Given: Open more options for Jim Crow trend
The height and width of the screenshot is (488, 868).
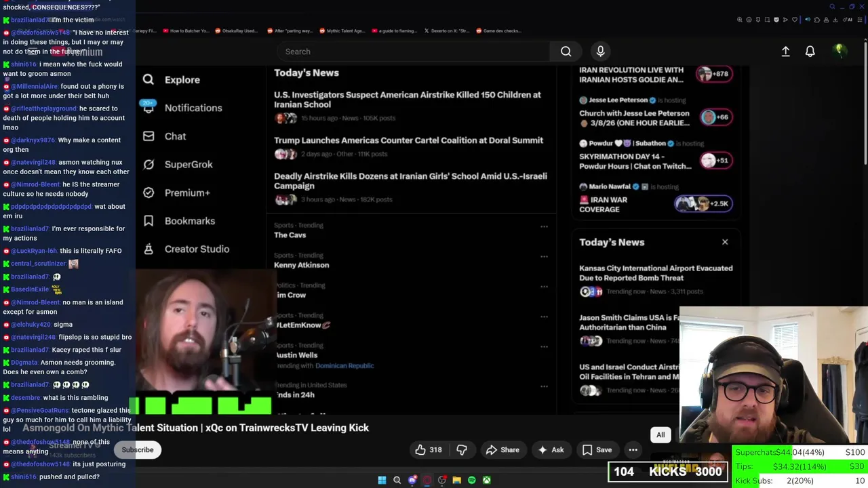Looking at the screenshot, I should click(x=544, y=287).
